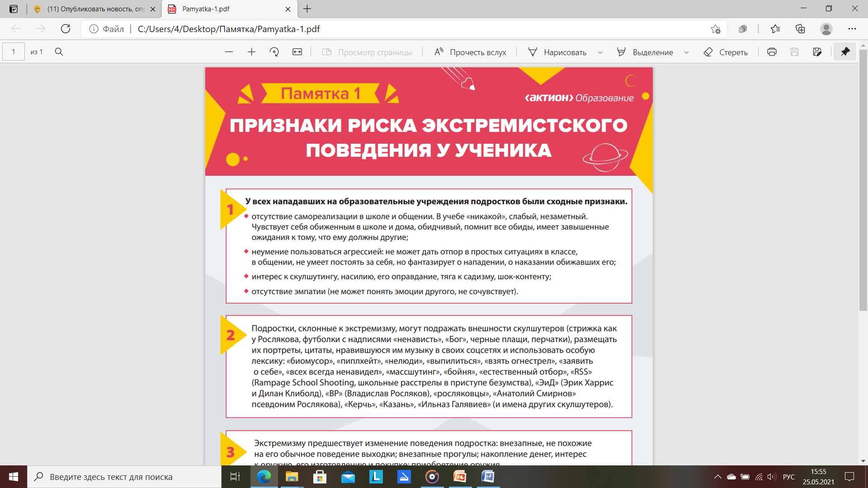Image resolution: width=868 pixels, height=488 pixels.
Task: Click the Save as icon
Action: 817,52
